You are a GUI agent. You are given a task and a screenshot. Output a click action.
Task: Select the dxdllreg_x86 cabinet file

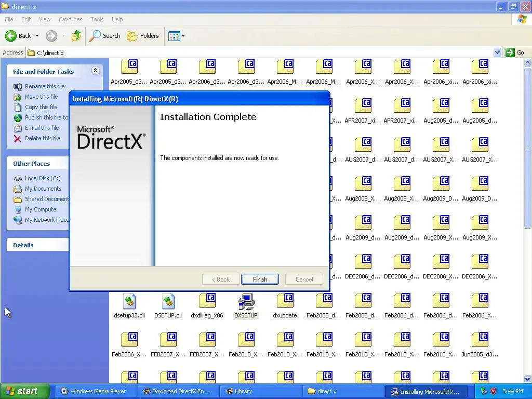click(207, 301)
